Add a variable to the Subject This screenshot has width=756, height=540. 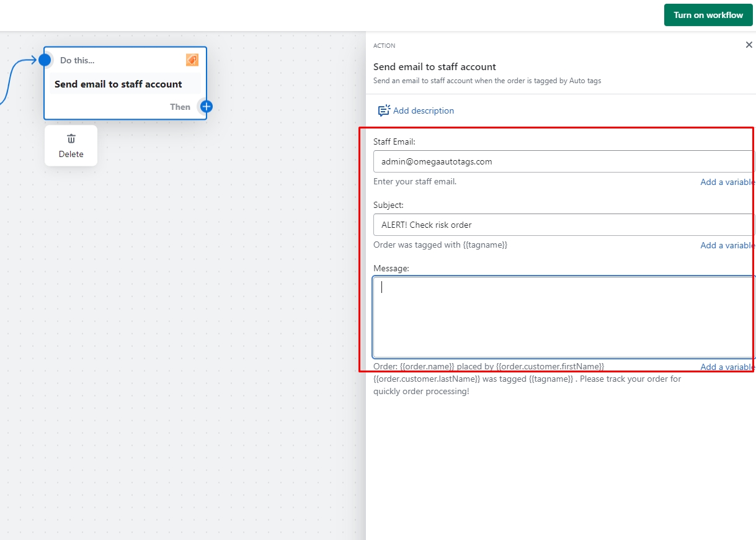coord(727,245)
